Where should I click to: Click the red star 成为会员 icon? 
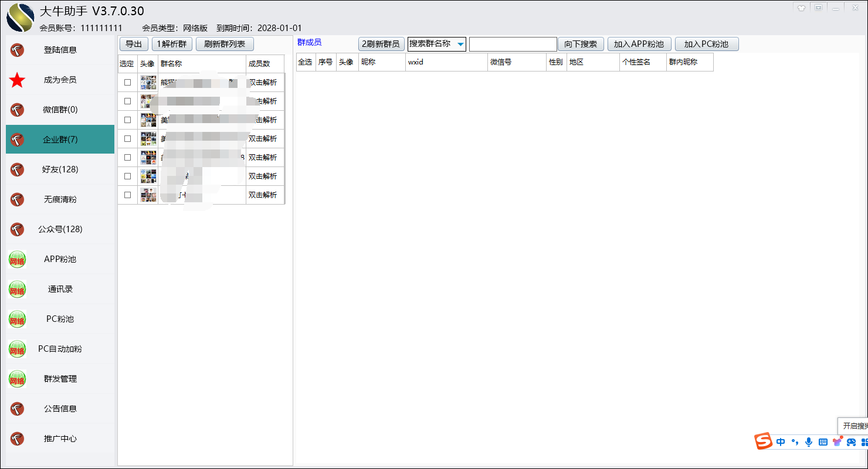[x=17, y=80]
